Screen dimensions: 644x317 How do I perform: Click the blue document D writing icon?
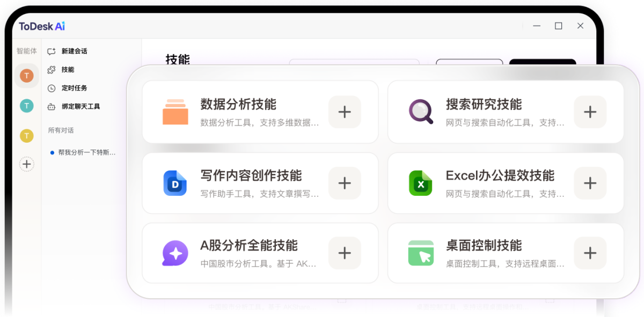(175, 183)
